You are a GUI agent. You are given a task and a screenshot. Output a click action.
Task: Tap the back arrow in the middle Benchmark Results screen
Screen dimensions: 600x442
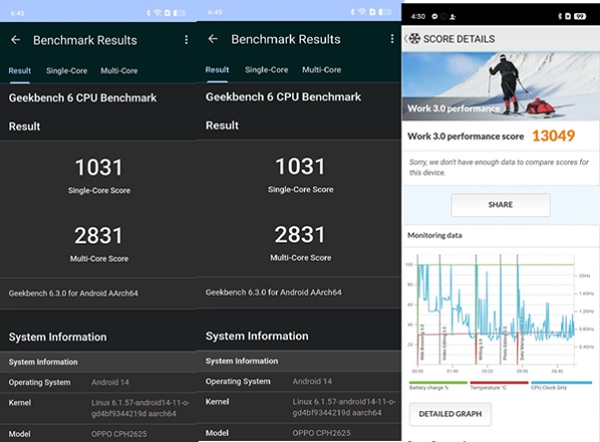pyautogui.click(x=212, y=40)
